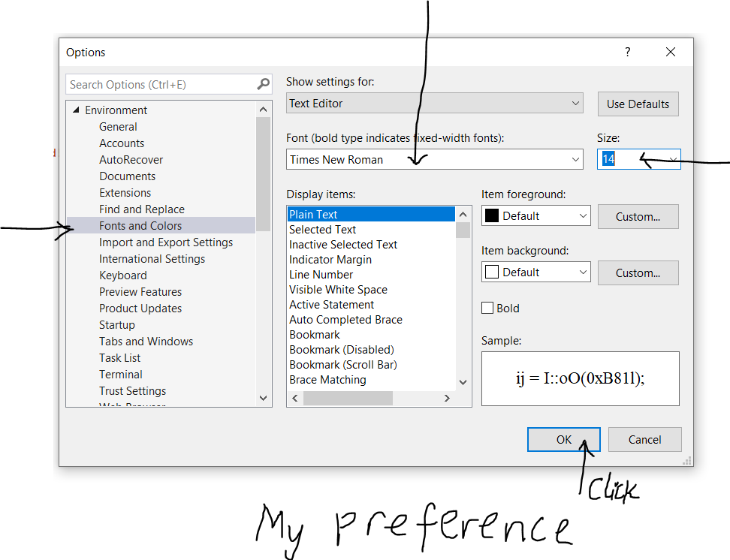This screenshot has height=560, width=730.
Task: Select Documents in the options tree
Action: (x=127, y=176)
